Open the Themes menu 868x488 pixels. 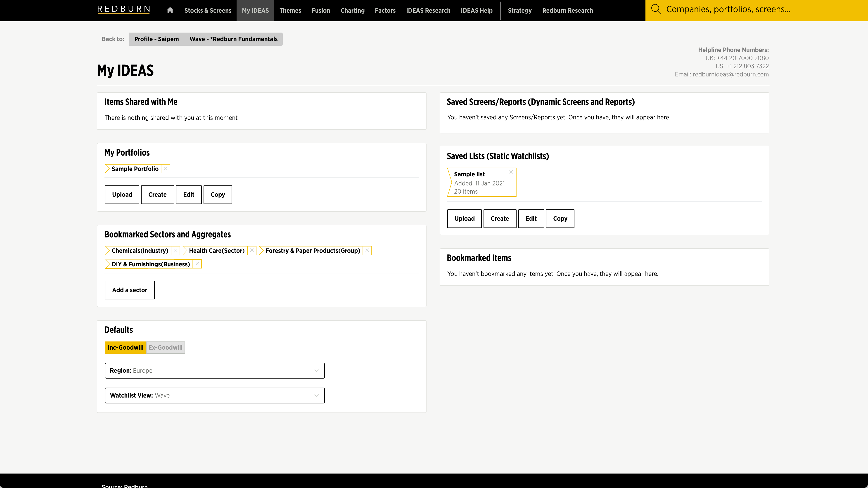[290, 10]
